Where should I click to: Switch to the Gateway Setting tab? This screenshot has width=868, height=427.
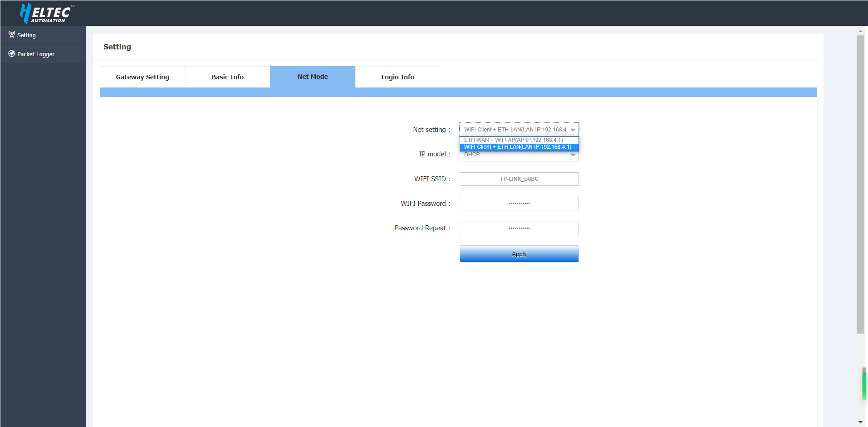click(x=142, y=77)
